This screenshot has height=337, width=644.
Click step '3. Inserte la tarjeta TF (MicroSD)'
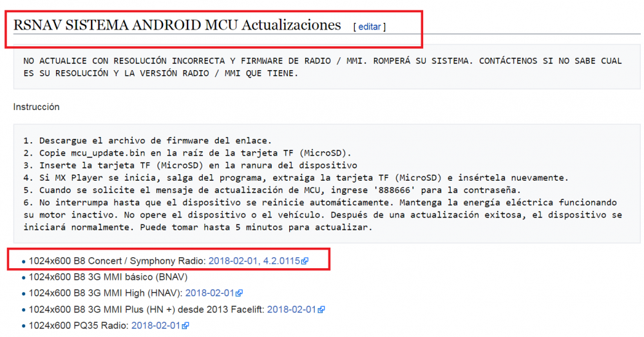pos(190,165)
